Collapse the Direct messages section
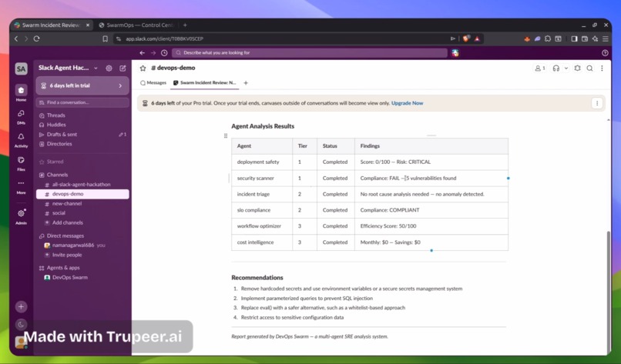621x364 pixels. click(x=65, y=235)
